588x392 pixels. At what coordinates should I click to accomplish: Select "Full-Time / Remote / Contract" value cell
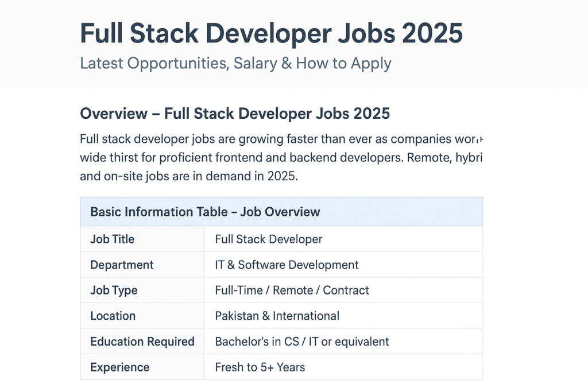click(292, 290)
